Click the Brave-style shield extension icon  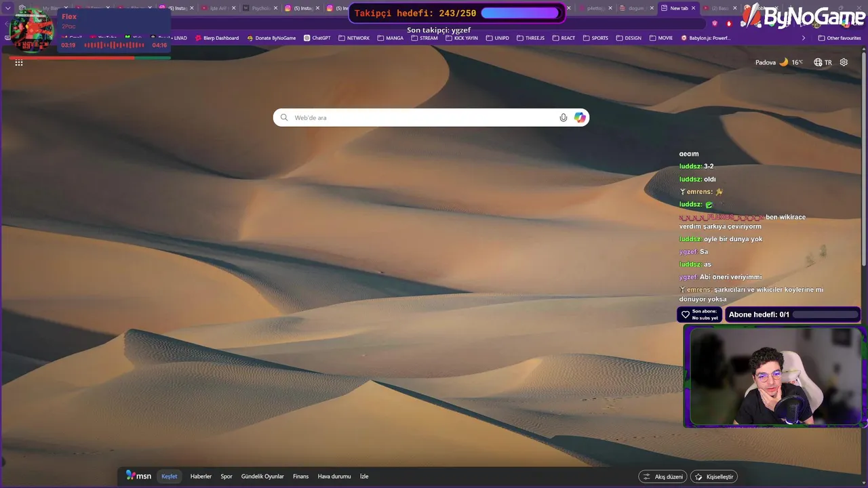(715, 23)
